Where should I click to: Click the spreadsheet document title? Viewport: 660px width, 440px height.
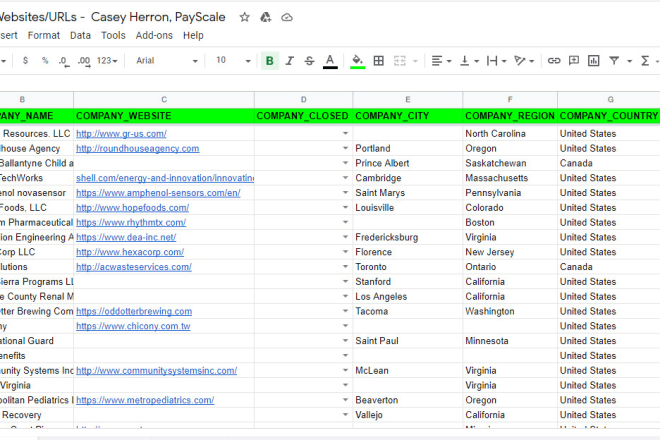click(112, 17)
